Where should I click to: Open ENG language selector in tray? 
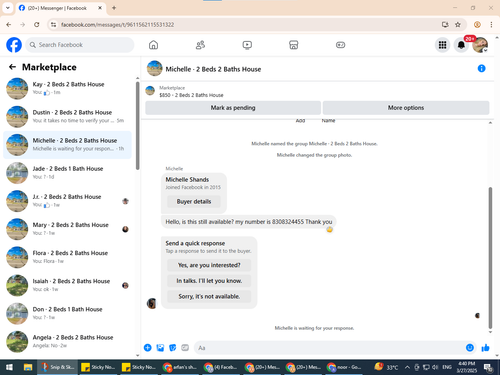click(x=447, y=367)
